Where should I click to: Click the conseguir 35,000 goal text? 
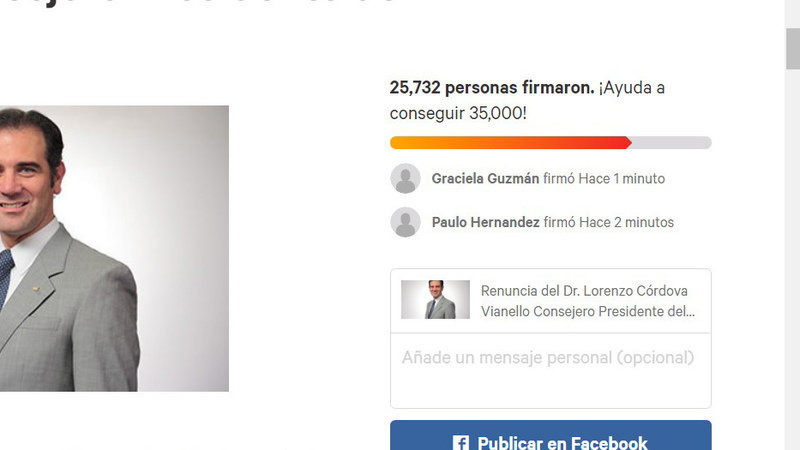458,113
